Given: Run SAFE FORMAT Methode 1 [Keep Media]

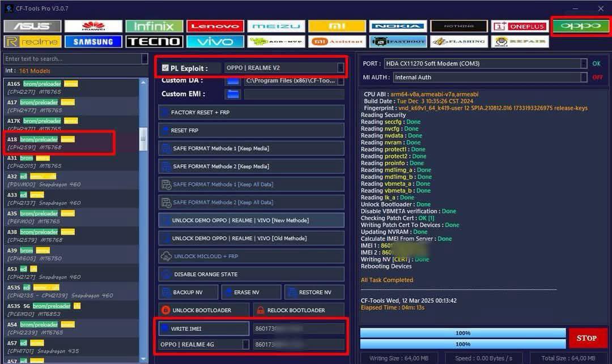Looking at the screenshot, I should click(x=252, y=148).
